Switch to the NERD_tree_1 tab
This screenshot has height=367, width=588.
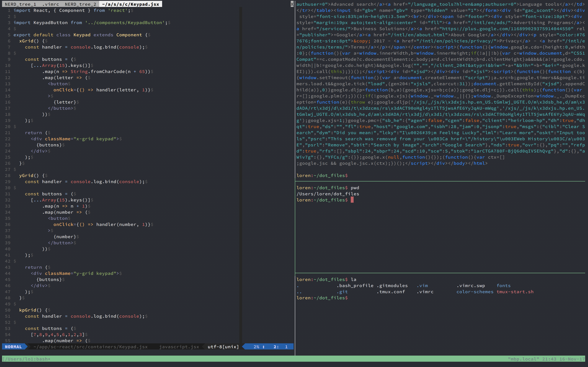[x=20, y=4]
